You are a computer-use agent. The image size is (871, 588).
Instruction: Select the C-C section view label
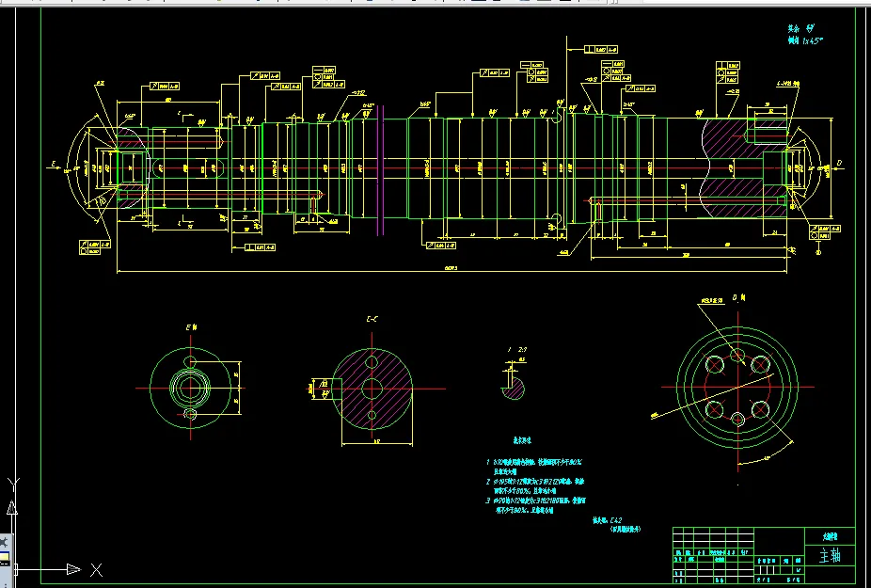click(372, 319)
